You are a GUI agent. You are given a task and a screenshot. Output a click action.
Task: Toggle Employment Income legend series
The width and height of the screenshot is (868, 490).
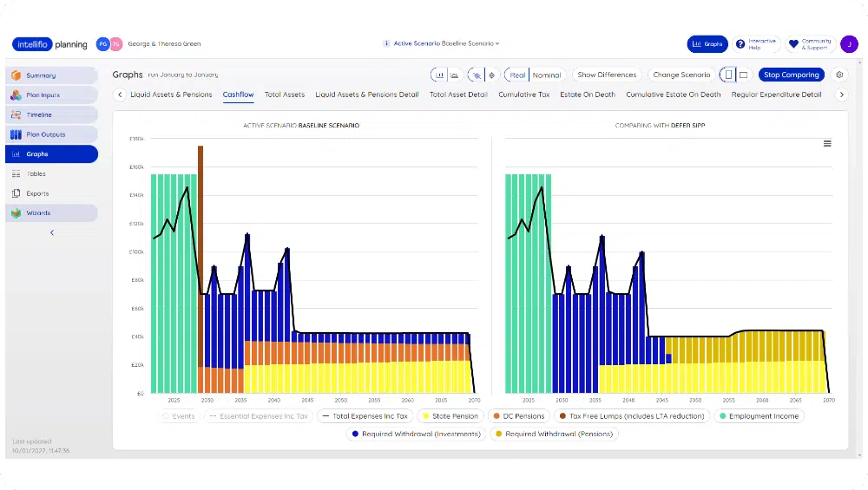click(759, 416)
